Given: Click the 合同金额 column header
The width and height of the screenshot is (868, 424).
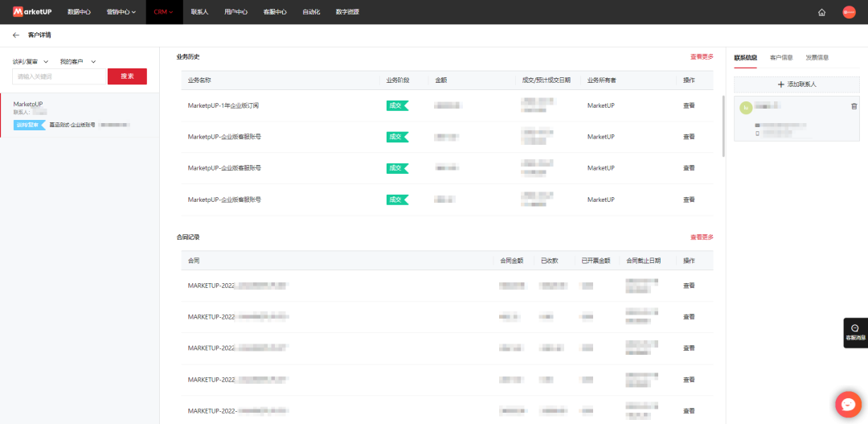Looking at the screenshot, I should 511,261.
